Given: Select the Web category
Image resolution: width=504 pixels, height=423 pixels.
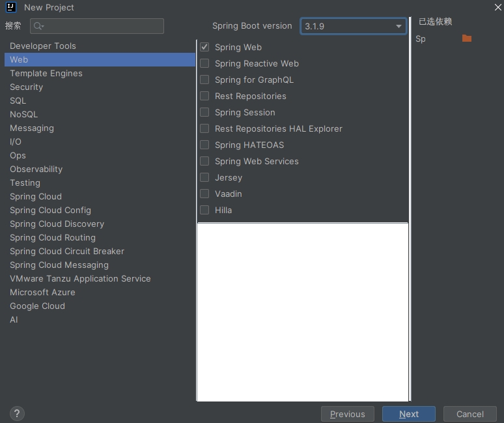Looking at the screenshot, I should pyautogui.click(x=100, y=60).
